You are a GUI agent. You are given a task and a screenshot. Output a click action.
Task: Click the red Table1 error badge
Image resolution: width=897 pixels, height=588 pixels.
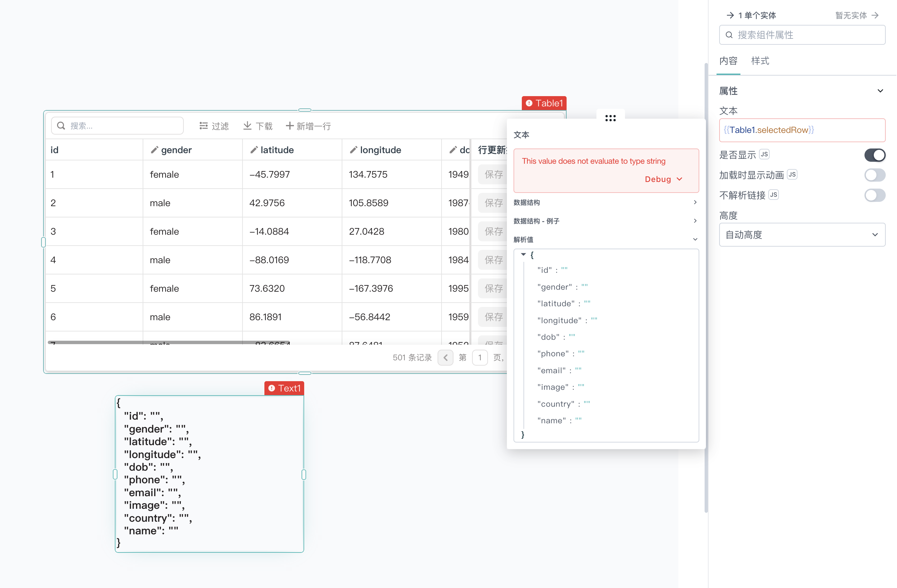click(544, 103)
